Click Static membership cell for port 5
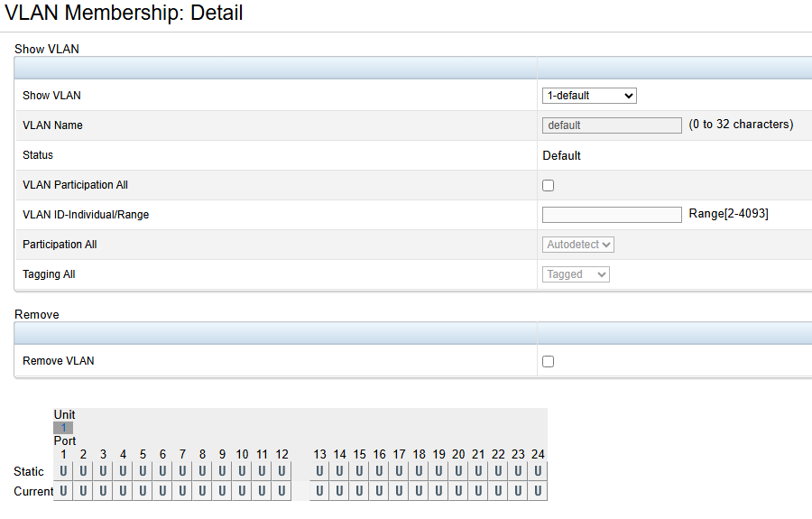812x519 pixels. pyautogui.click(x=143, y=471)
